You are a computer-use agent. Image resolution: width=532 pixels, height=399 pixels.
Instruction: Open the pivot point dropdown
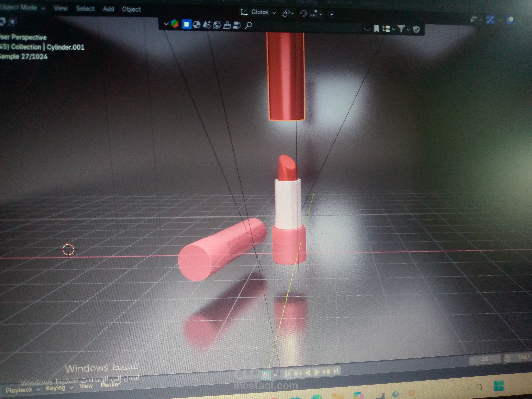(x=288, y=13)
